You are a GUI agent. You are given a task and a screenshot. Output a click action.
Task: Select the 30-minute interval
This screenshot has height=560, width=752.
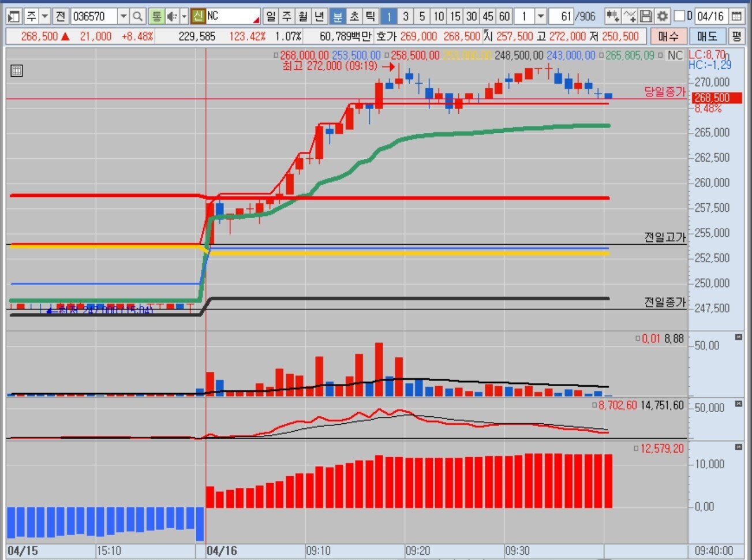click(x=472, y=16)
